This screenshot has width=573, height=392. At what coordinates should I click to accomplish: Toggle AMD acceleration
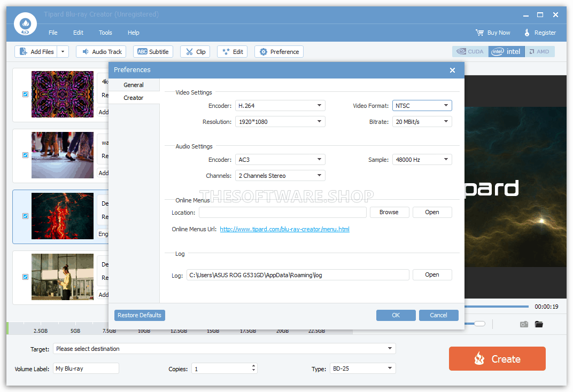[539, 51]
